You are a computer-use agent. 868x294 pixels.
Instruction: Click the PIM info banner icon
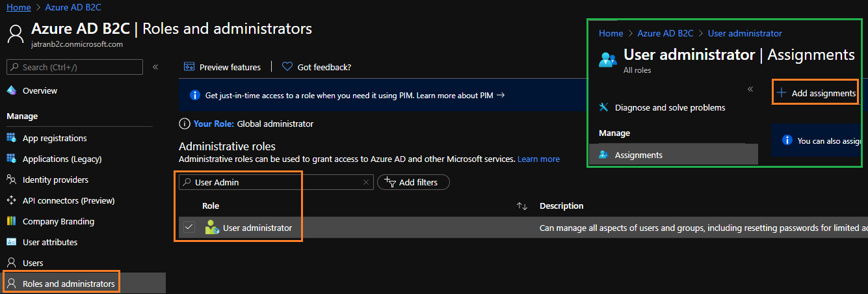click(194, 95)
